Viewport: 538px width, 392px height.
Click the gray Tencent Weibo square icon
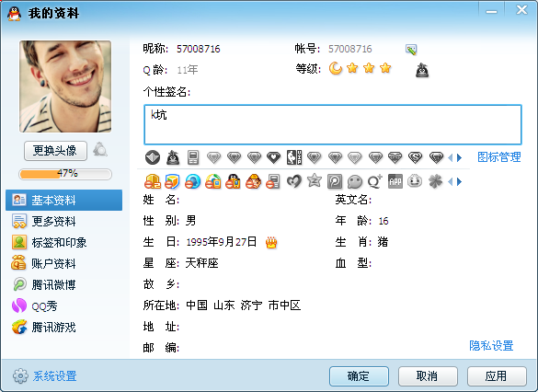[335, 181]
